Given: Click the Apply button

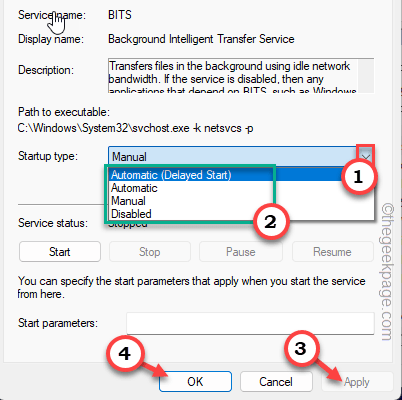Looking at the screenshot, I should pos(357,381).
